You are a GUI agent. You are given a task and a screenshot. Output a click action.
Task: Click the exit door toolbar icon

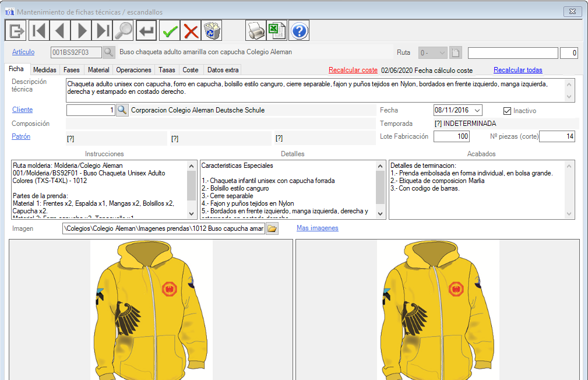click(16, 30)
